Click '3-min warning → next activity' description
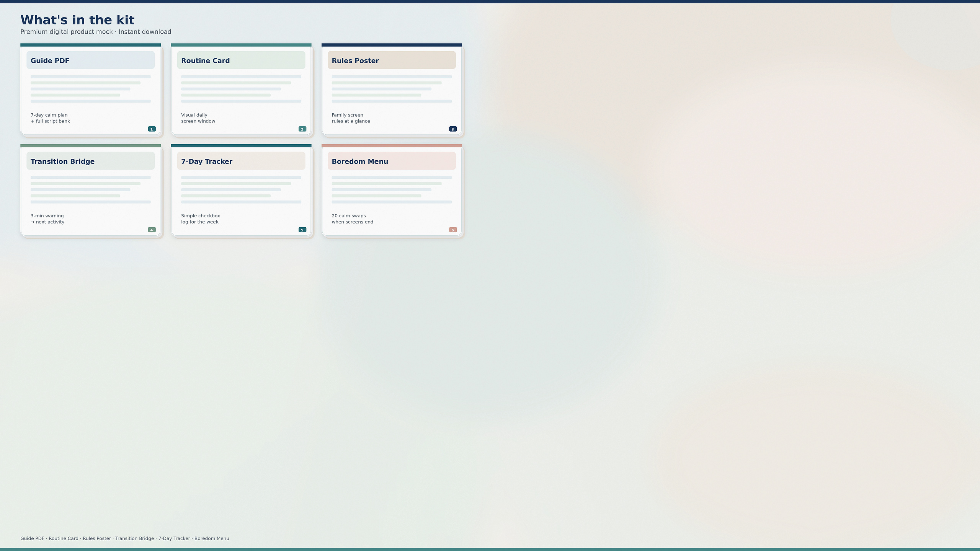The height and width of the screenshot is (551, 980). (x=47, y=219)
